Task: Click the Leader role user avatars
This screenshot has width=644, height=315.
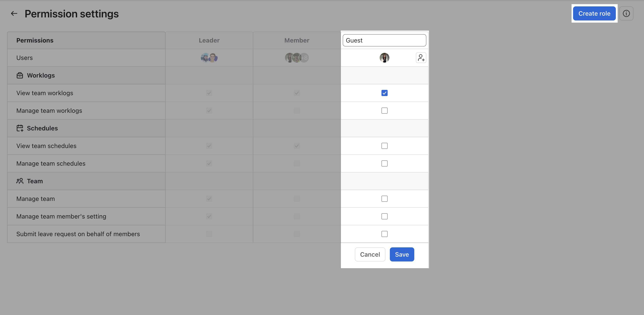Action: pyautogui.click(x=209, y=58)
